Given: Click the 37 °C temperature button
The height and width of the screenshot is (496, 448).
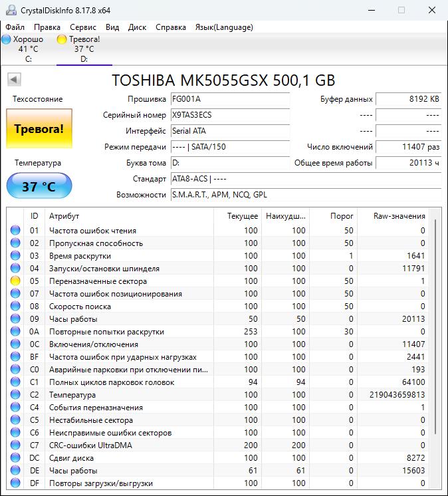Looking at the screenshot, I should [x=39, y=186].
